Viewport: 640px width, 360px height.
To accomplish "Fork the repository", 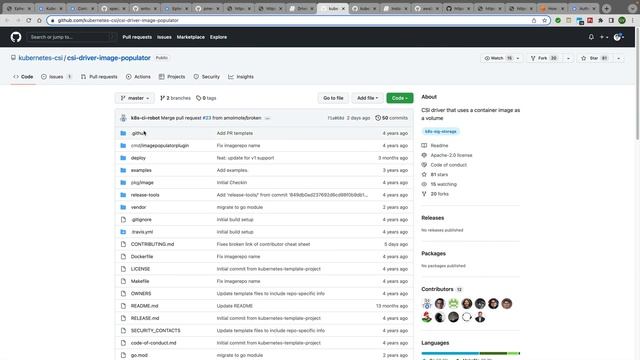I will point(544,58).
